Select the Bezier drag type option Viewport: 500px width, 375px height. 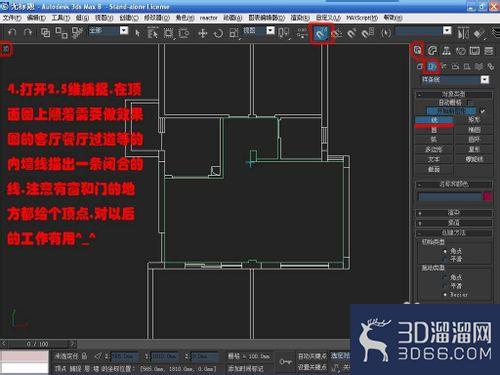point(445,295)
